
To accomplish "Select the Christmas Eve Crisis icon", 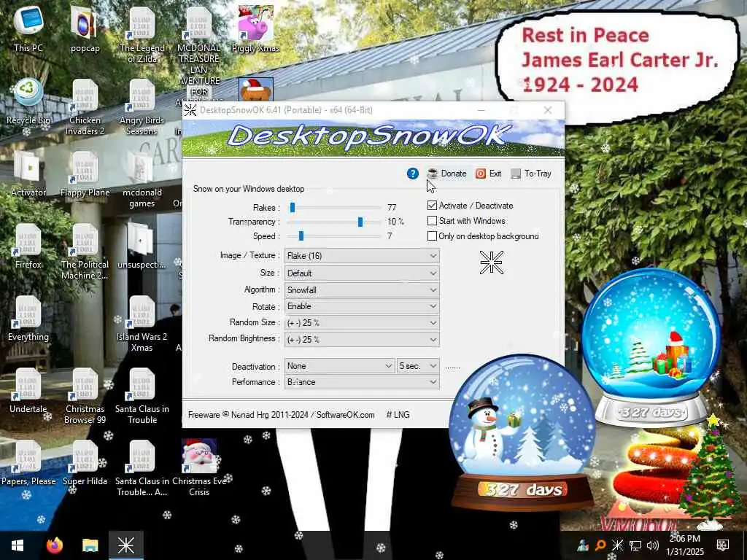I will click(x=199, y=468).
